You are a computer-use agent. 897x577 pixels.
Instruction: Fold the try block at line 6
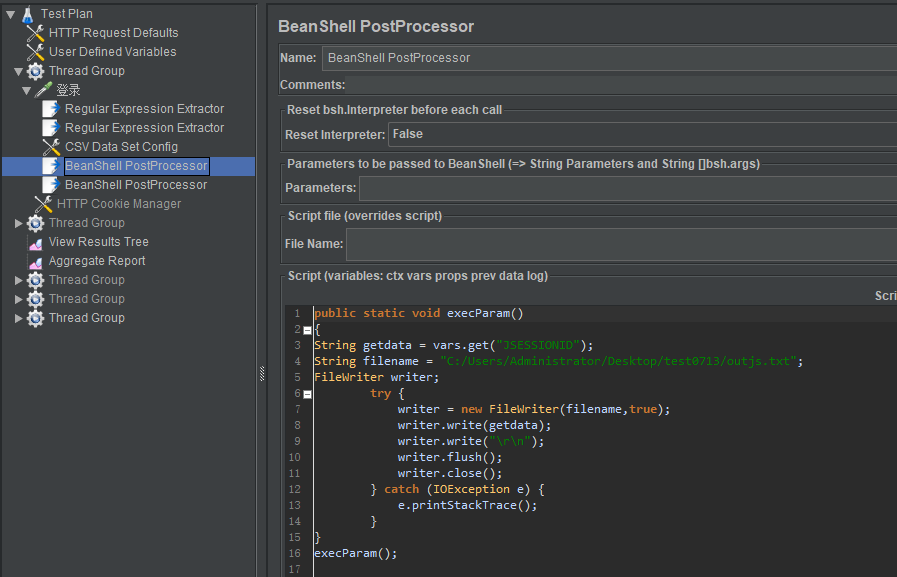click(x=307, y=395)
